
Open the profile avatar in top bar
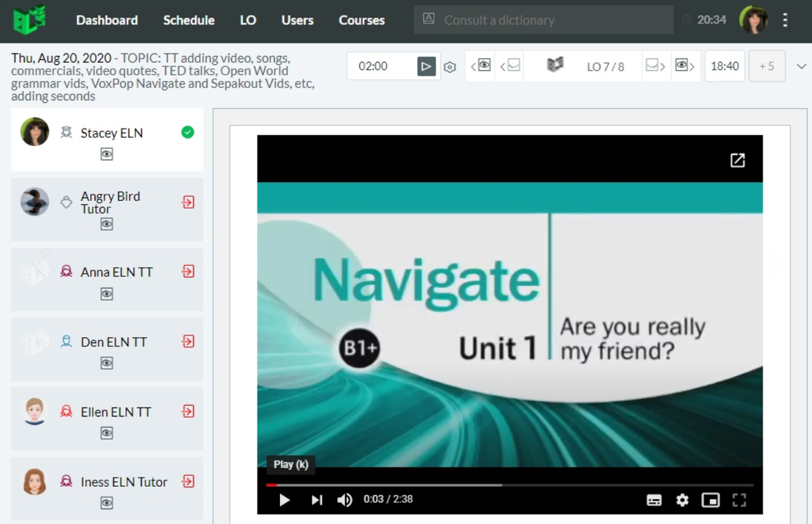tap(753, 20)
